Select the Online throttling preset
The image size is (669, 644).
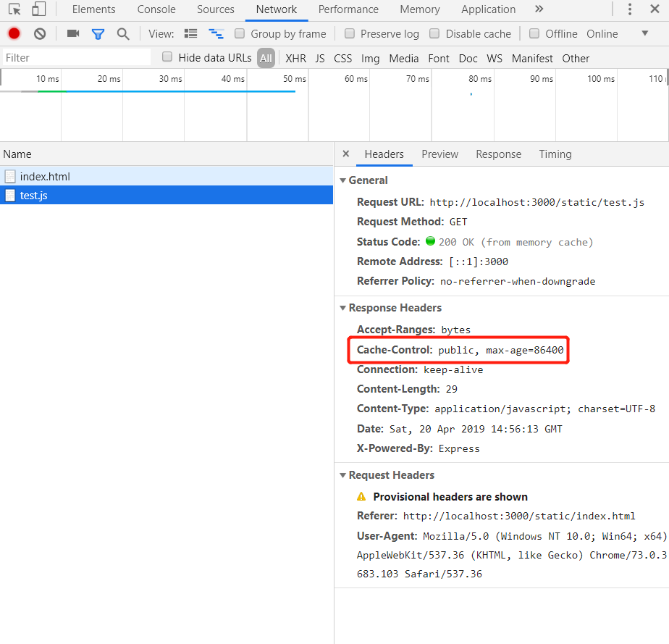tap(602, 34)
